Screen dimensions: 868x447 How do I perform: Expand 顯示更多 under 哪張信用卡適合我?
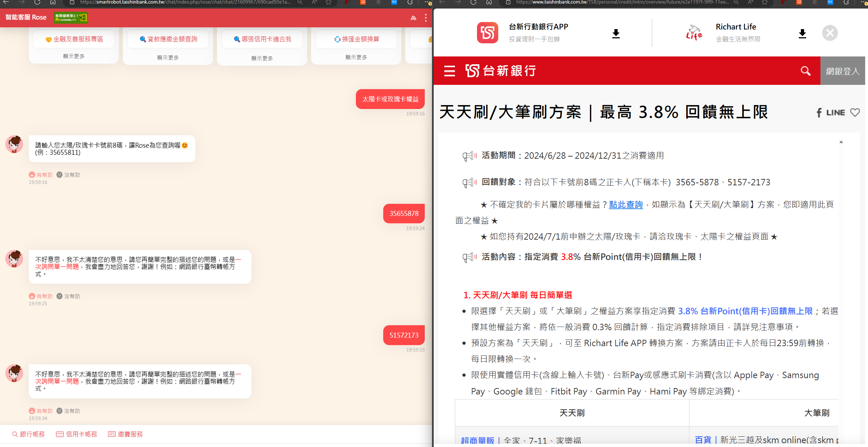click(x=262, y=58)
